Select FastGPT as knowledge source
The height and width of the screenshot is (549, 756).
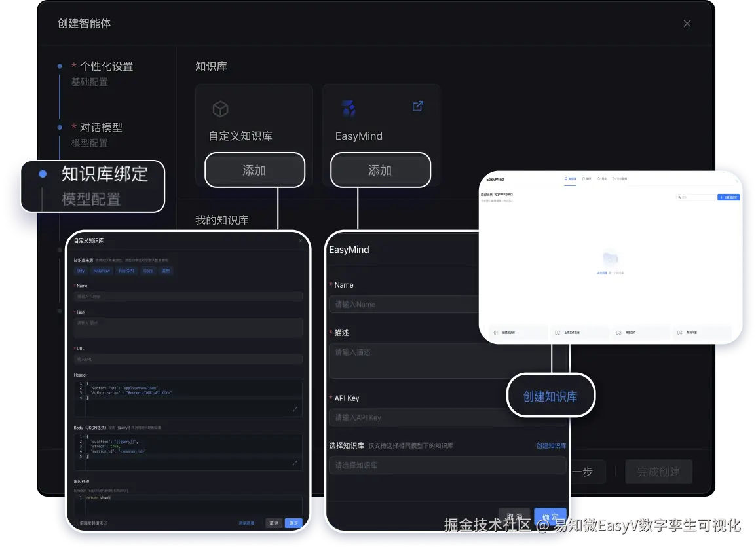pyautogui.click(x=127, y=271)
